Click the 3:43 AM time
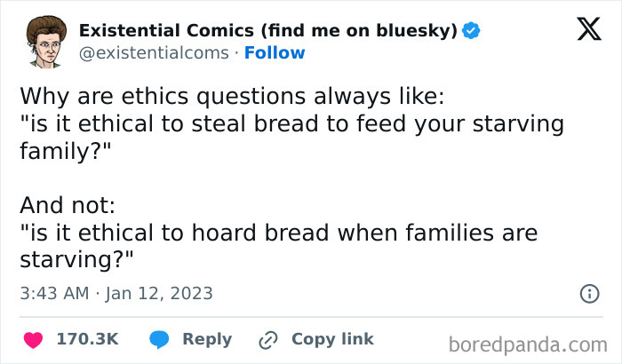The image size is (622, 364). [x=54, y=294]
